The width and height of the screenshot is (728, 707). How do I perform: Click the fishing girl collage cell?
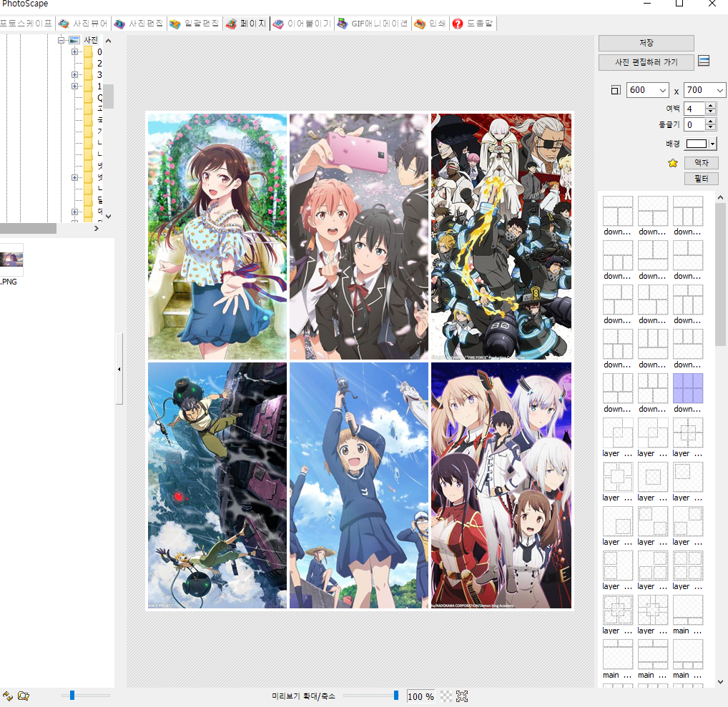click(x=359, y=485)
